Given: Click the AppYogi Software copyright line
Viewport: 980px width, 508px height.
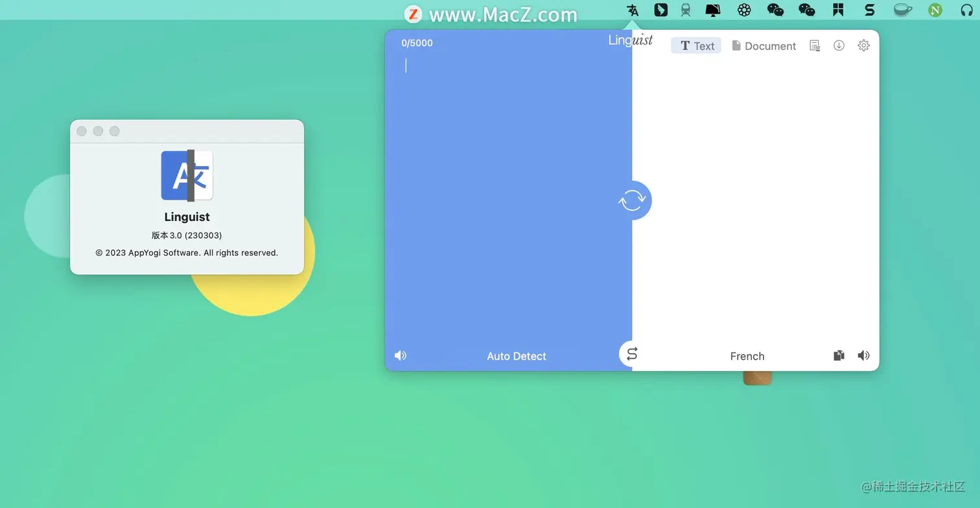Looking at the screenshot, I should [187, 253].
